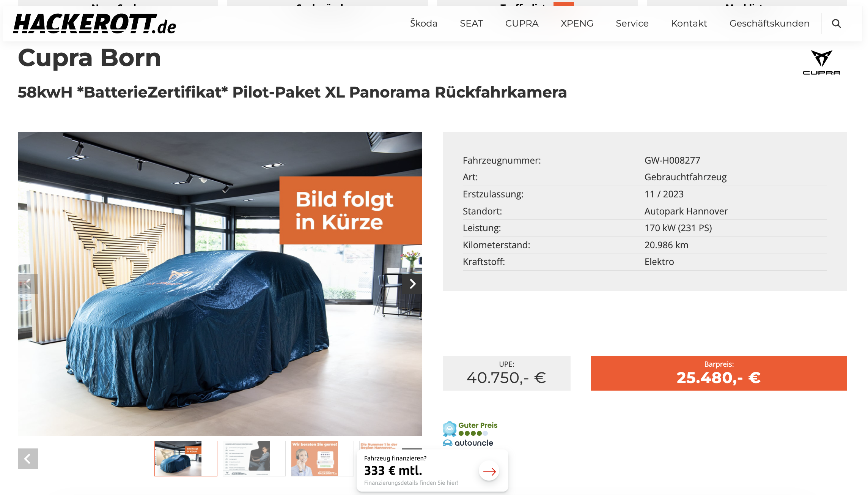
Task: Open the Škoda menu
Action: tap(423, 24)
